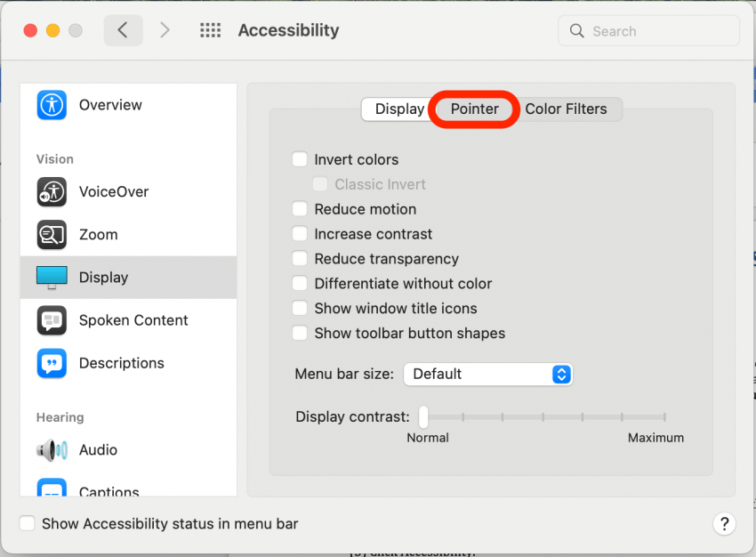Open Spoken Content speech bubble icon

52,320
